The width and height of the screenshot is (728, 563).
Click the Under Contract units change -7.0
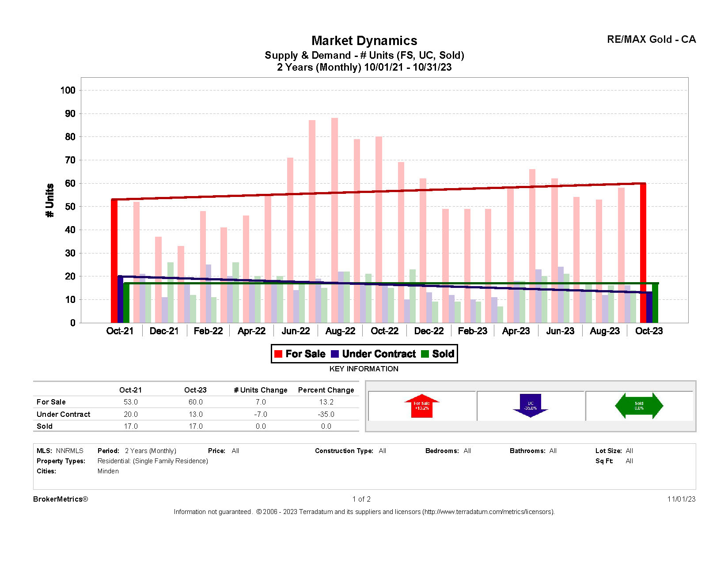point(261,414)
